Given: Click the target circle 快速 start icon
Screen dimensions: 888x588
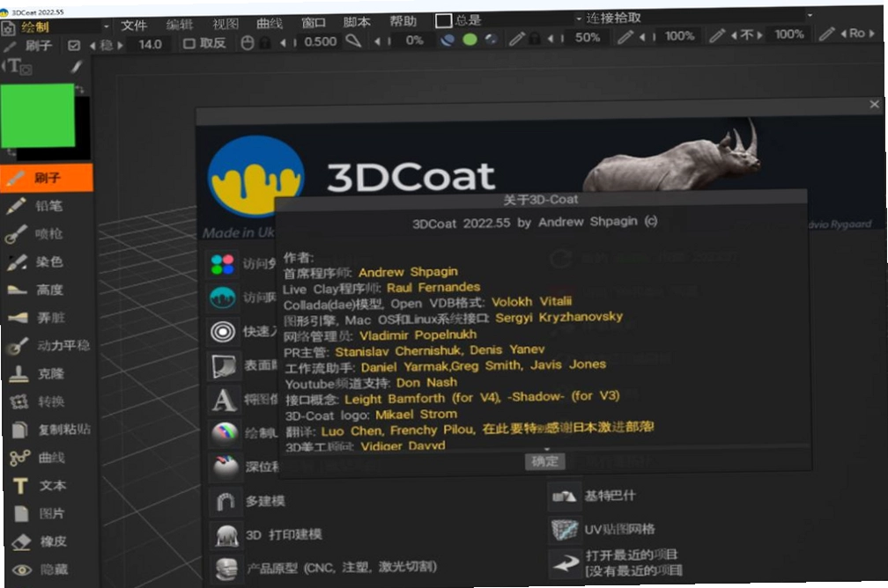Looking at the screenshot, I should click(223, 332).
